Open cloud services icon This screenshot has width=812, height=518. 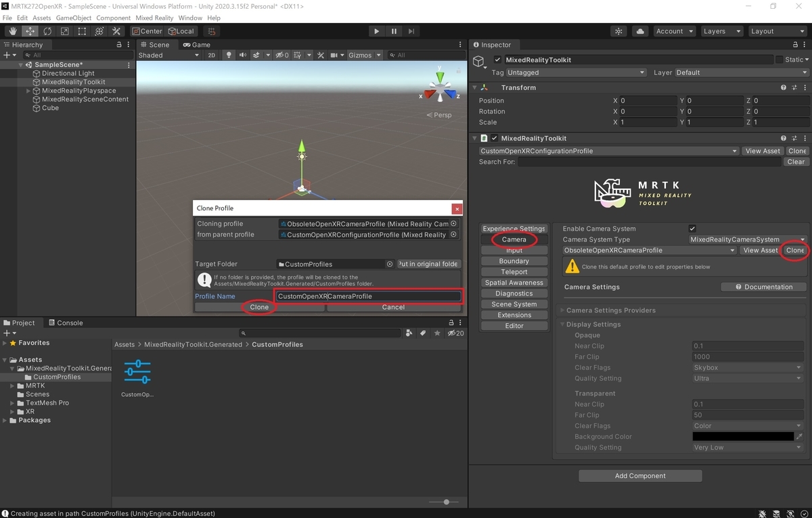(640, 31)
